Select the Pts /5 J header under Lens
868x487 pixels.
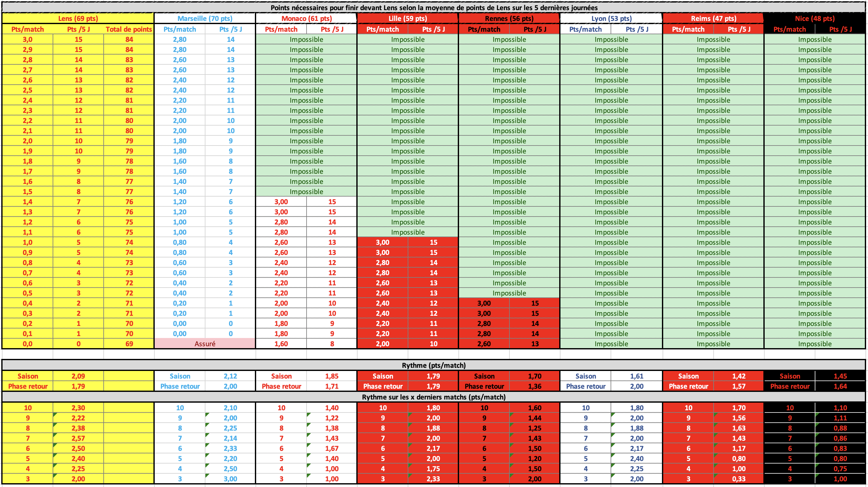click(x=78, y=29)
